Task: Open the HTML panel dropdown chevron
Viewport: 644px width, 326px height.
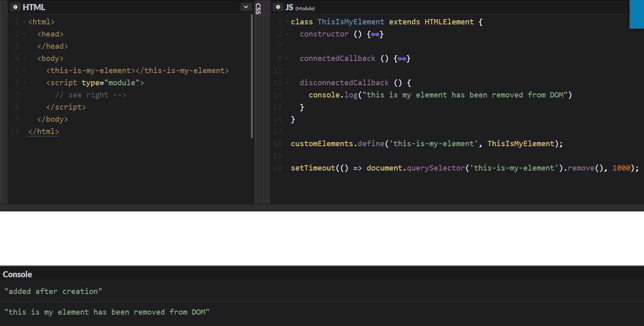Action: (246, 7)
